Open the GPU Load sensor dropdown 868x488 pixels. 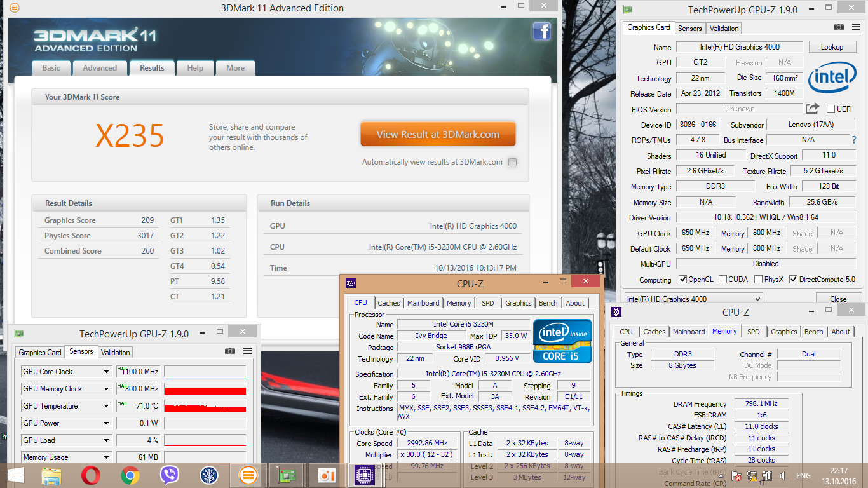point(106,440)
